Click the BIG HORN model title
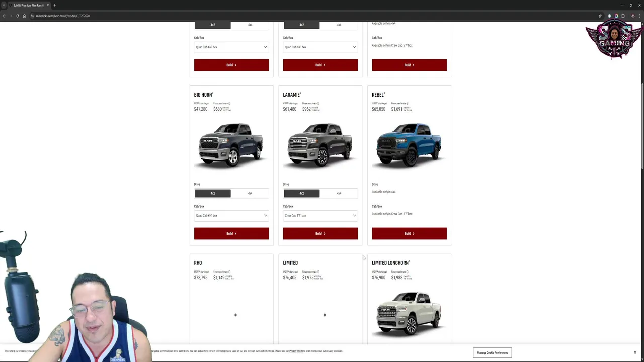Viewport: 644px width, 362px height. pyautogui.click(x=203, y=95)
